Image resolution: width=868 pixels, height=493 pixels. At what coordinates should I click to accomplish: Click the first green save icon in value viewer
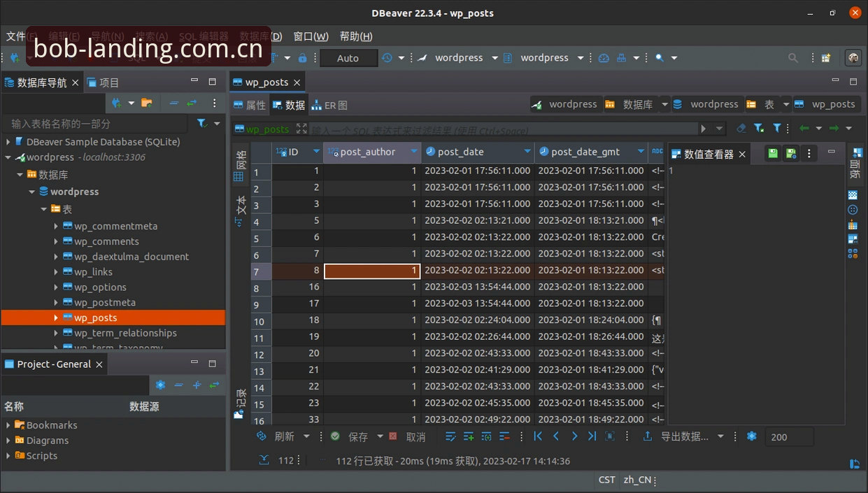(773, 153)
